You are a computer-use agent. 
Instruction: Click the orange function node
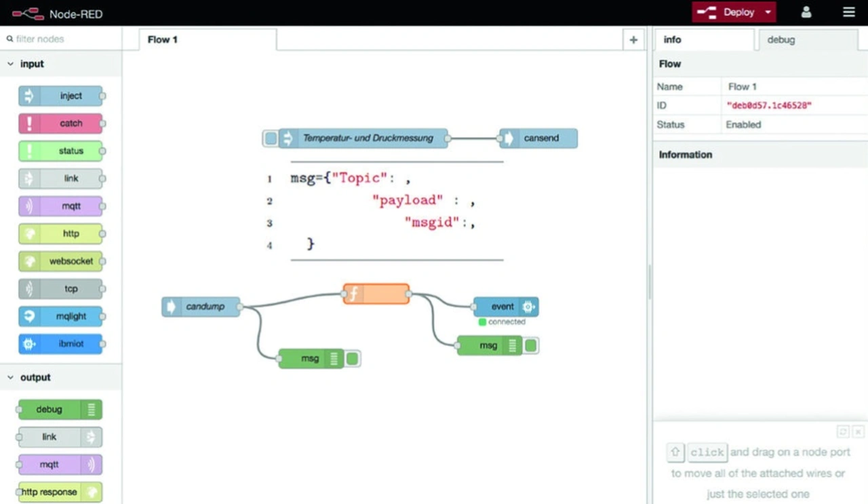(x=376, y=294)
